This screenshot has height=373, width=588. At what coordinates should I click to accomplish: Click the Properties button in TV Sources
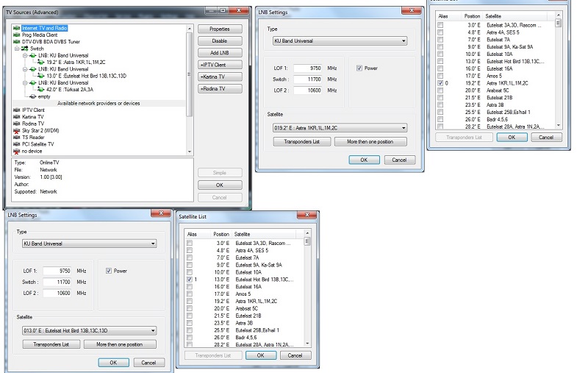[x=219, y=29]
